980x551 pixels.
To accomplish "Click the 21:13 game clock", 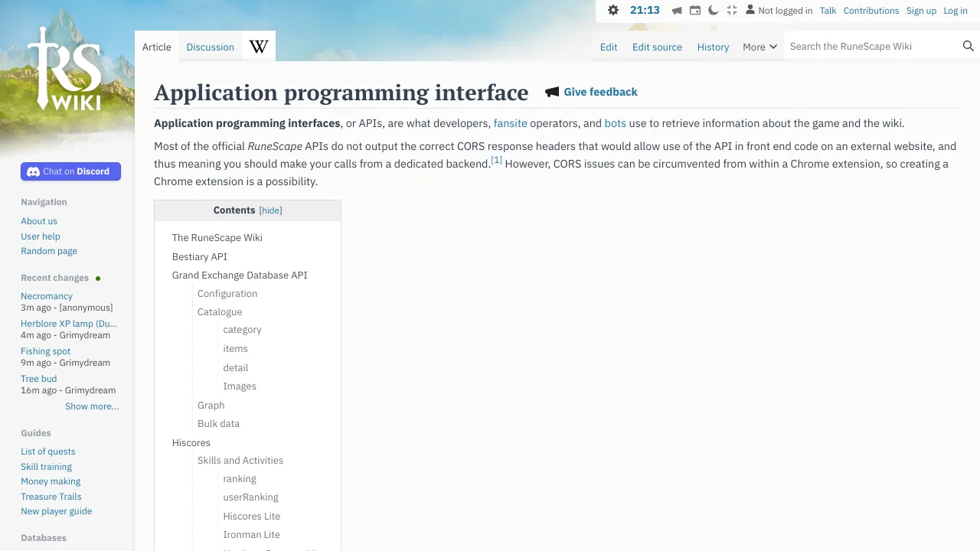I will (645, 10).
